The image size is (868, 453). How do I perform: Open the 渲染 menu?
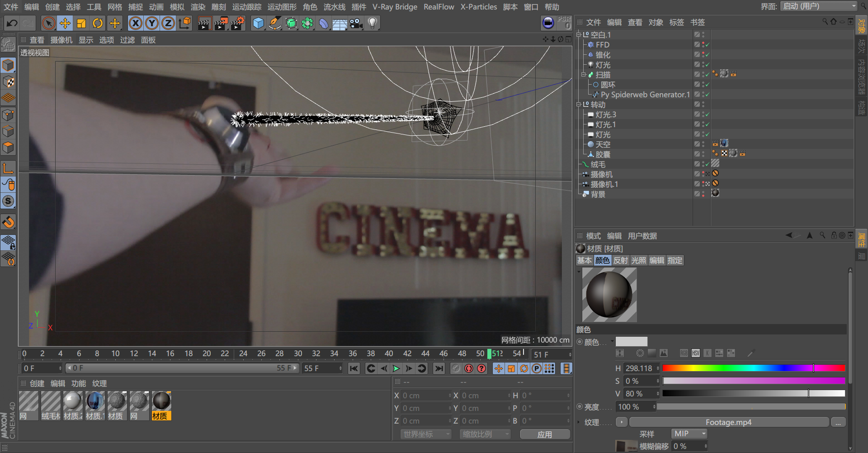pyautogui.click(x=198, y=7)
